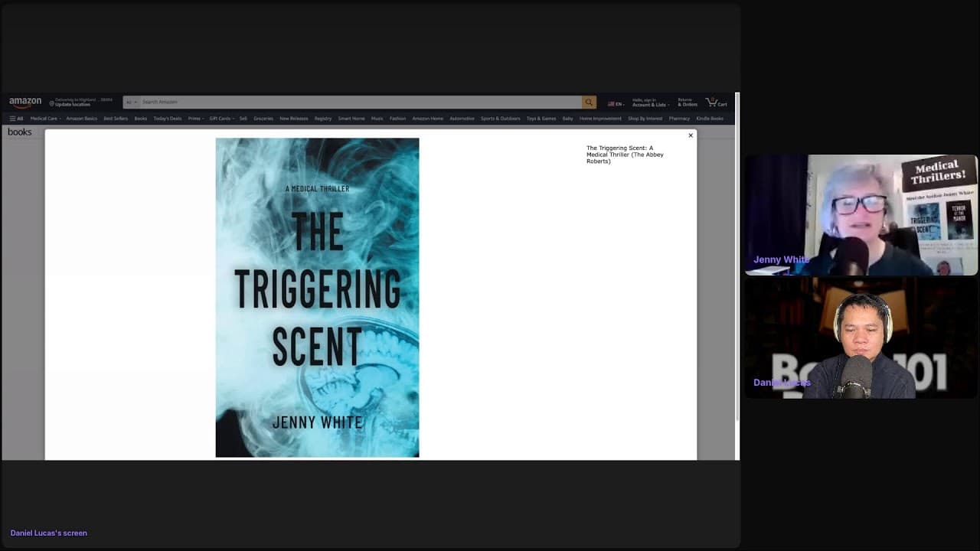Click the book title text in popup
Screen dimensions: 980x551
click(x=626, y=155)
